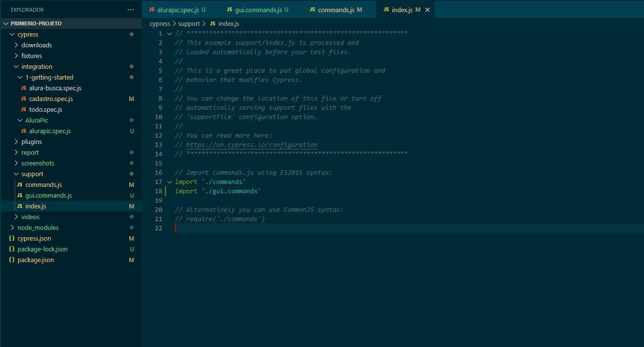
Task: Click the "require('./commands')" comment line
Action: [x=220, y=219]
